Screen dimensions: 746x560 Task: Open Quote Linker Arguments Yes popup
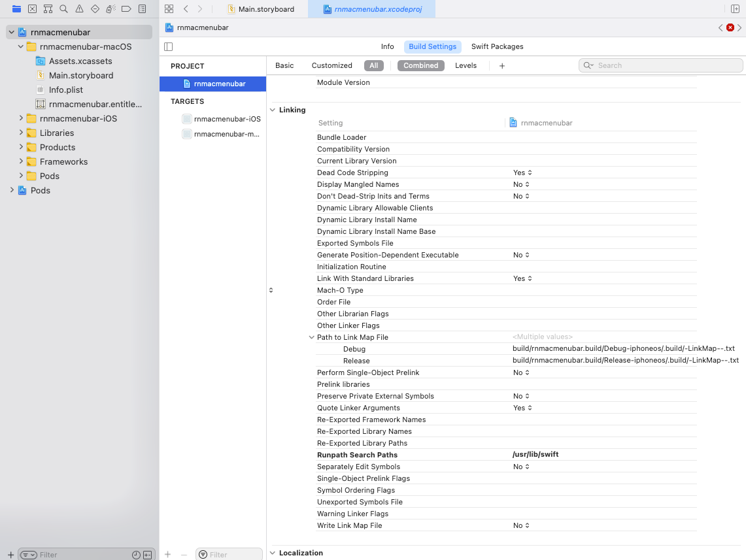[522, 408]
